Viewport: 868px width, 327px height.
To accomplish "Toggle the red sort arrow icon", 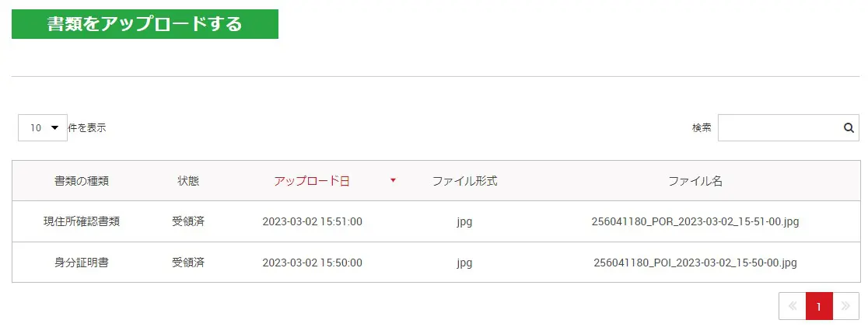I will pos(393,181).
